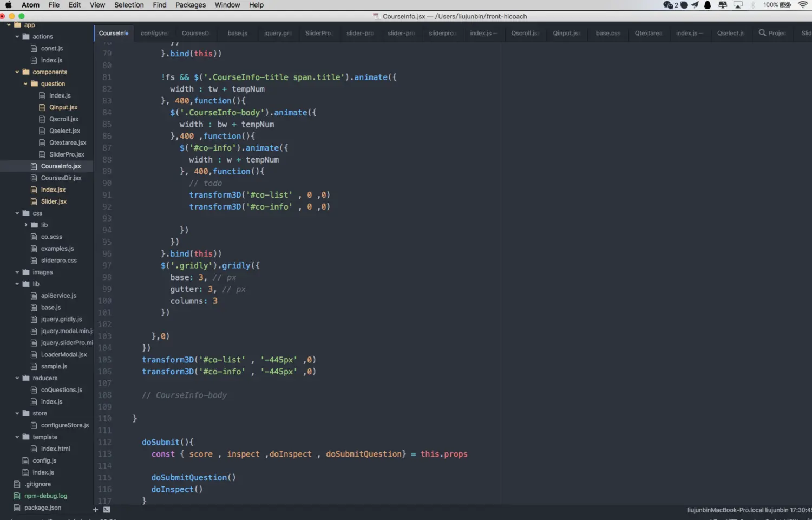Click the file icon beside Qtextarea.jsx
The image size is (812, 520).
(42, 143)
